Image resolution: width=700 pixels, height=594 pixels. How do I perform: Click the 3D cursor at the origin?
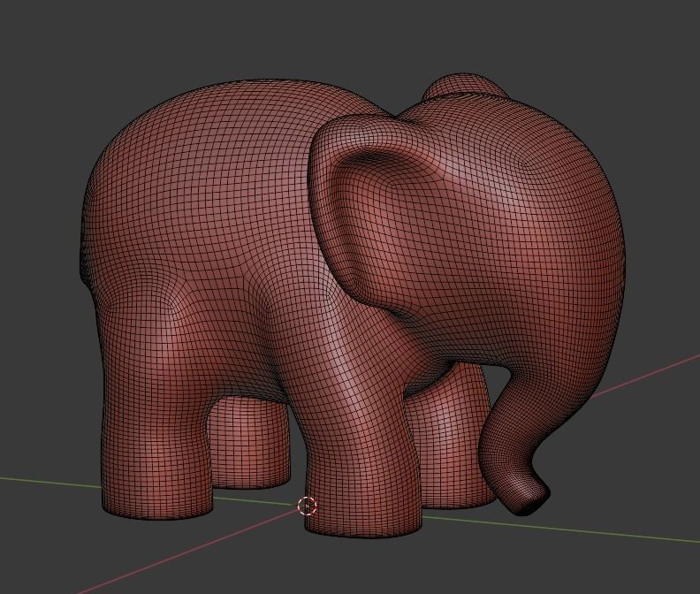click(x=307, y=506)
